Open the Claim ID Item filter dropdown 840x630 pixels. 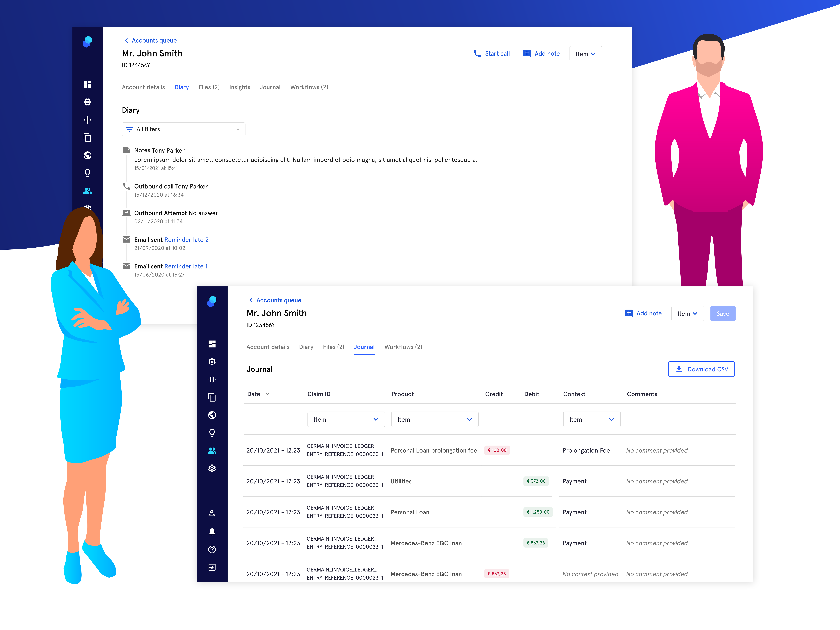[x=346, y=419]
